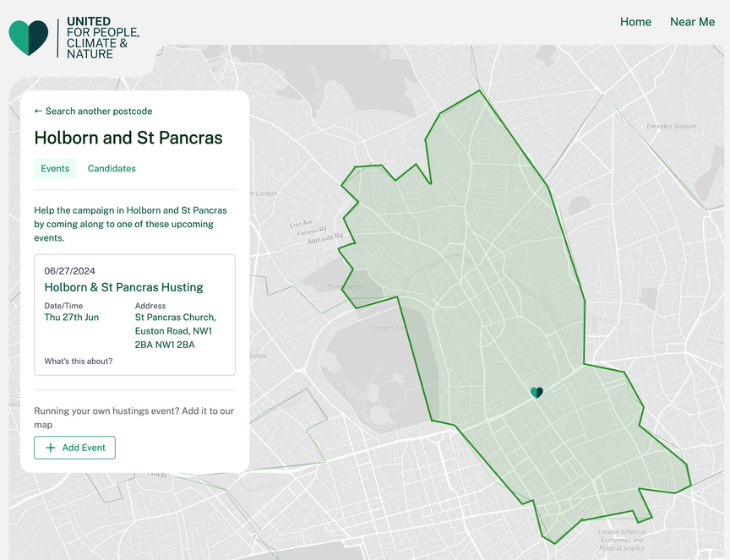The height and width of the screenshot is (560, 730).
Task: Click the Add Event button
Action: click(74, 448)
